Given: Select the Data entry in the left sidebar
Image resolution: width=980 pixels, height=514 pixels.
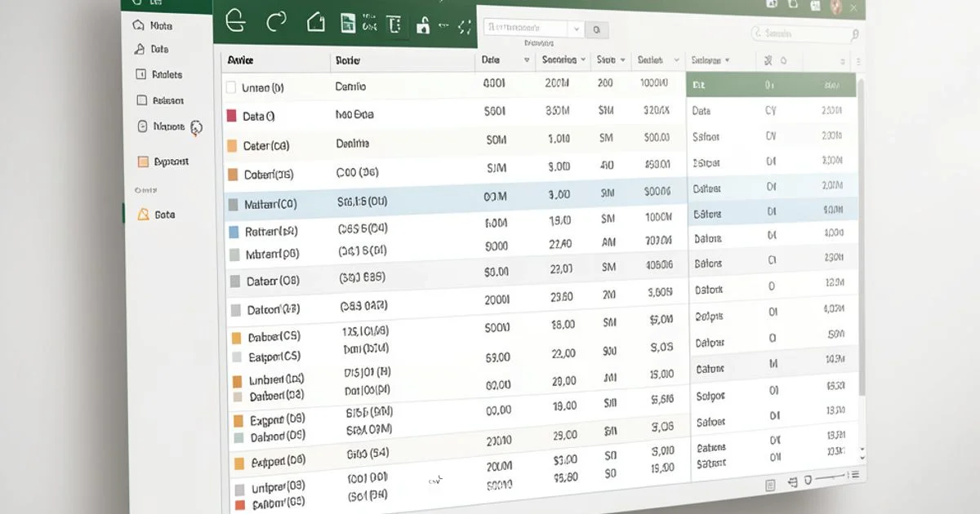Looking at the screenshot, I should point(160,50).
